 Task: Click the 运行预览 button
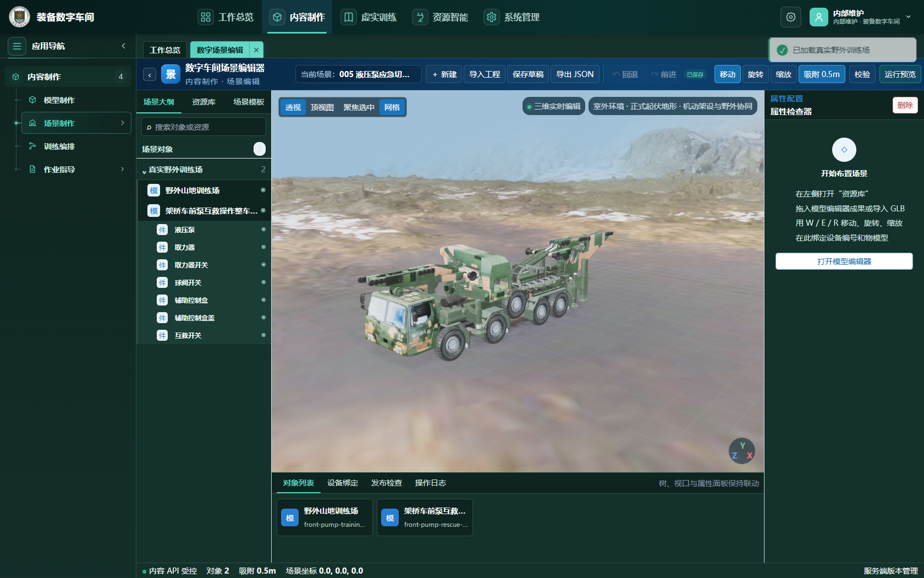click(900, 74)
